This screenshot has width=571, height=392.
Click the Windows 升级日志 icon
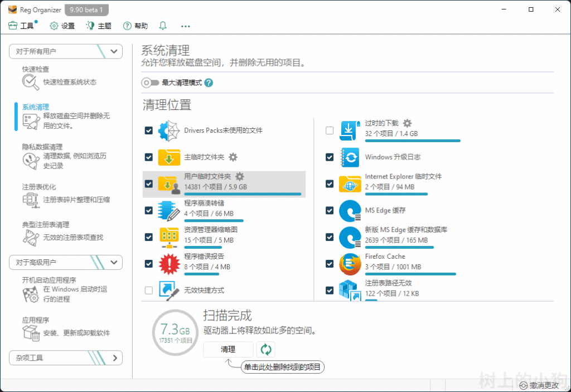(350, 157)
